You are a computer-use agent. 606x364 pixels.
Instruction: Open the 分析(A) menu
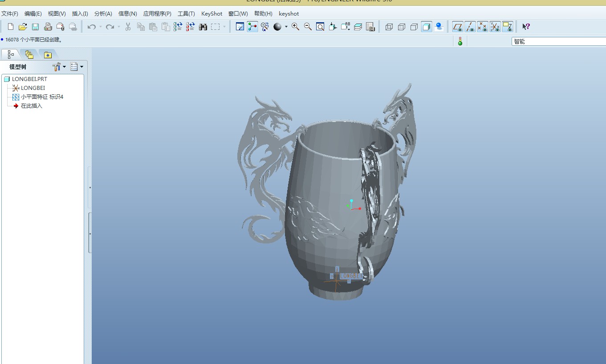click(103, 14)
